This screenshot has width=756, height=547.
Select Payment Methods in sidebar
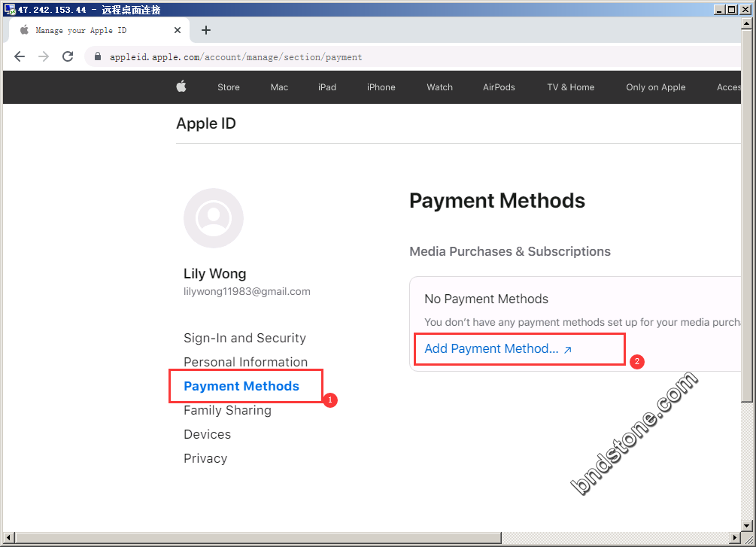coord(241,387)
